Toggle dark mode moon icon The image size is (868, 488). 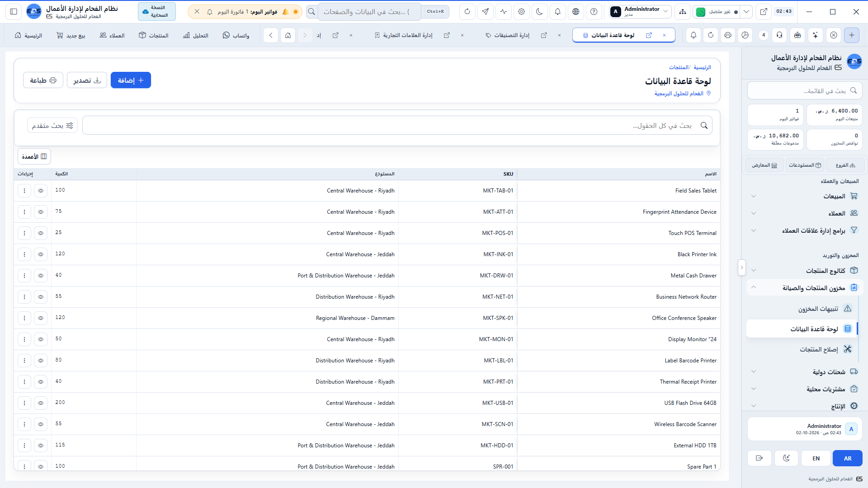point(539,12)
